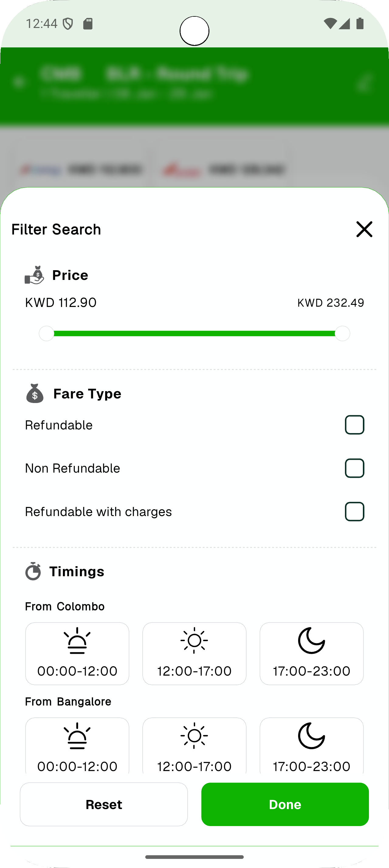This screenshot has width=389, height=868.
Task: Tap the back arrow in green header
Action: [x=19, y=82]
